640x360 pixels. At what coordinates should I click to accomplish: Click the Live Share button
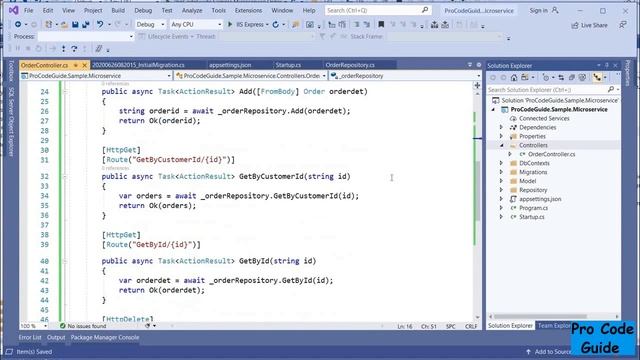point(589,25)
